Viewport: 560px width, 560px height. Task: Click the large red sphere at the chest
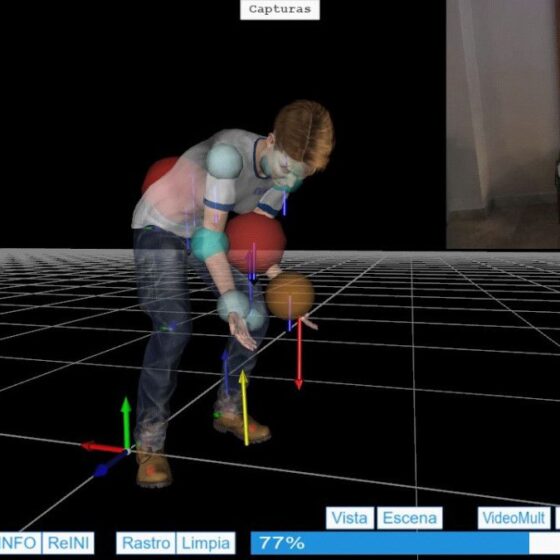[256, 243]
